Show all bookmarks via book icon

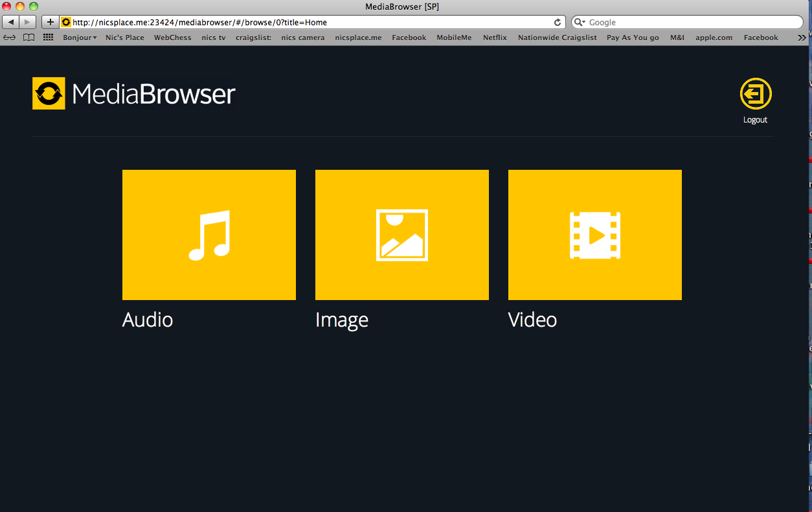coord(28,38)
